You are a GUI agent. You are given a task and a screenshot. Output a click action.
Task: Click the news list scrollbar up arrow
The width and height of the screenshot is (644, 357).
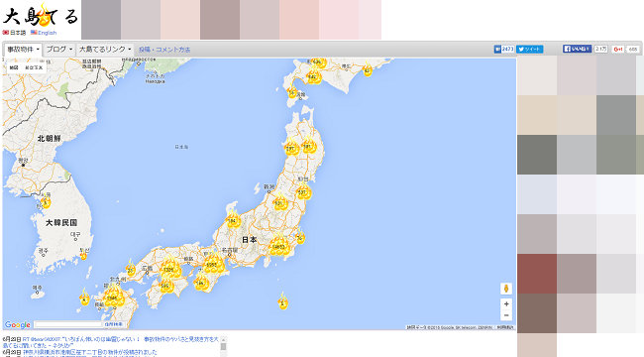[224, 339]
